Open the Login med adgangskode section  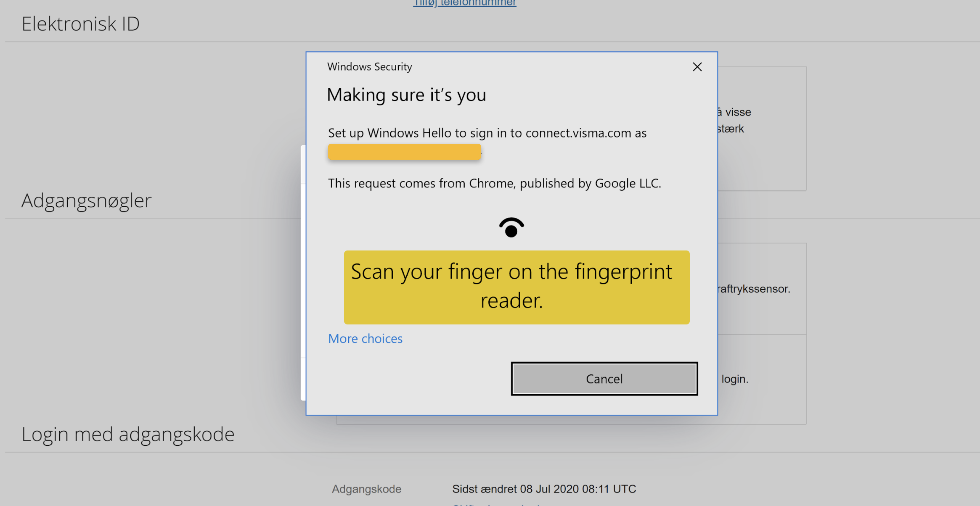[x=127, y=434]
